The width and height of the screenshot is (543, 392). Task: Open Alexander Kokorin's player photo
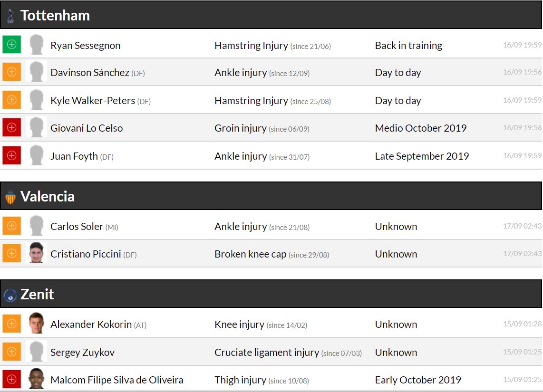point(37,324)
